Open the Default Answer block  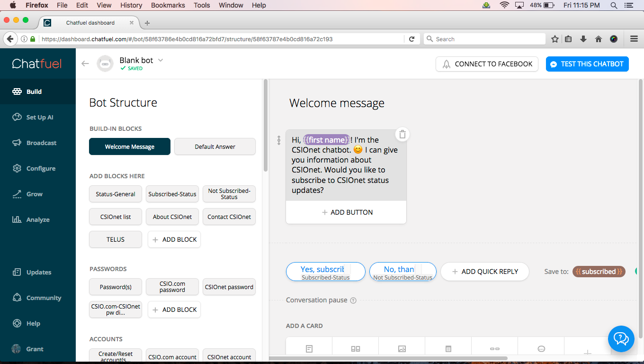point(215,146)
